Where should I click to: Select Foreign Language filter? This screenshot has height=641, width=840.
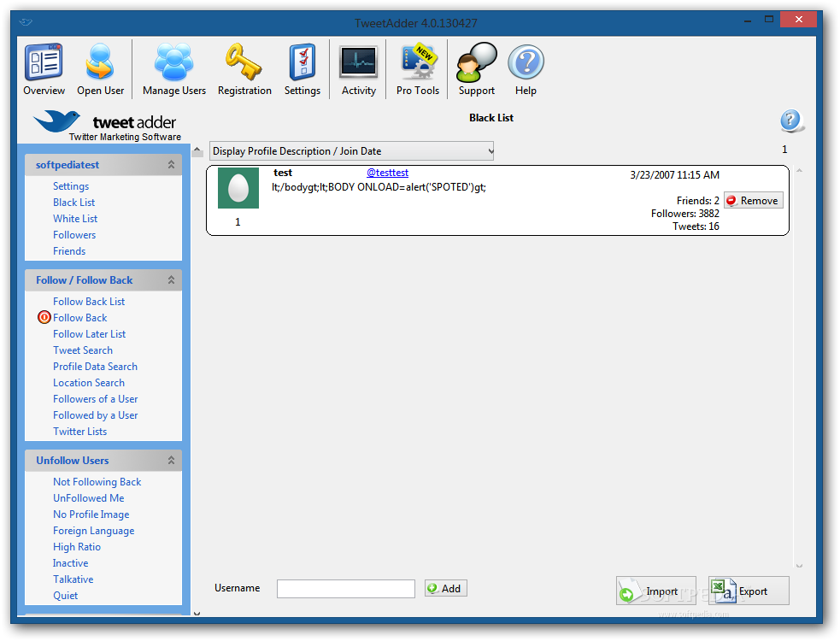(x=94, y=531)
